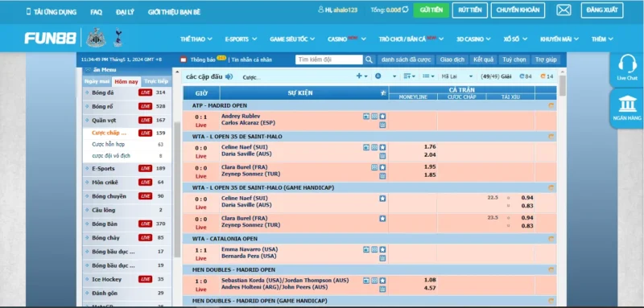Select odds 4.57 for Molteni/Peers
Viewport: 644px width, 308px height.
[x=430, y=289]
